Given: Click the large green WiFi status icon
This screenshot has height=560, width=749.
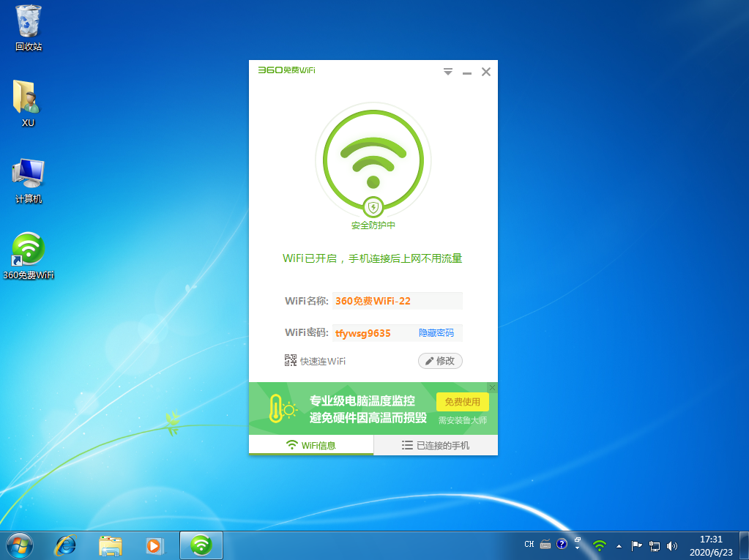Looking at the screenshot, I should point(373,159).
